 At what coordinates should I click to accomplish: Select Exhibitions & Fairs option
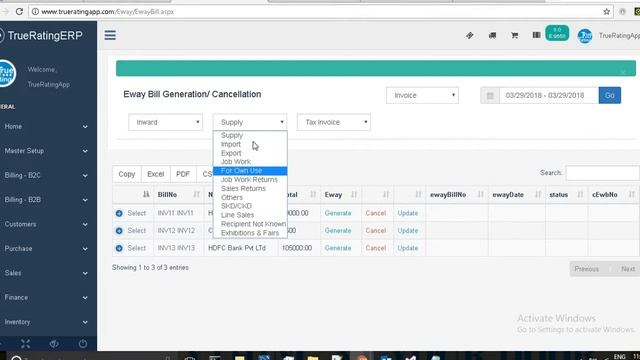click(x=250, y=233)
